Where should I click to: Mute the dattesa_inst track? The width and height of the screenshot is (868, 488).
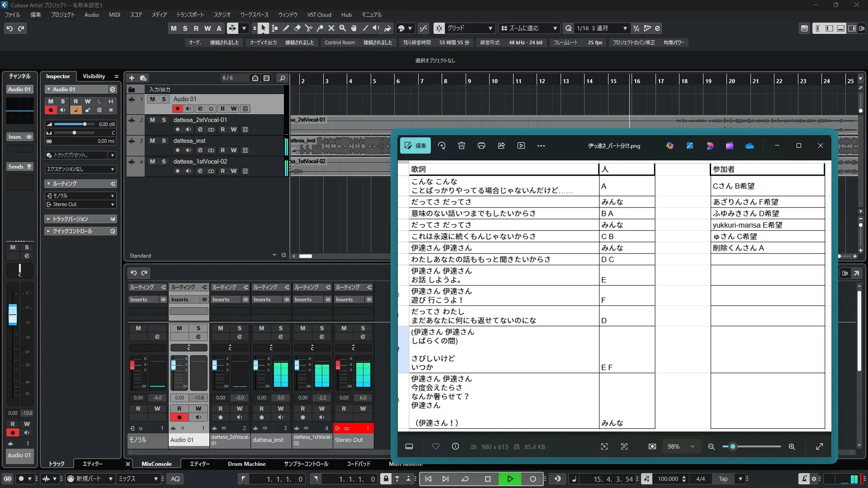tap(152, 141)
